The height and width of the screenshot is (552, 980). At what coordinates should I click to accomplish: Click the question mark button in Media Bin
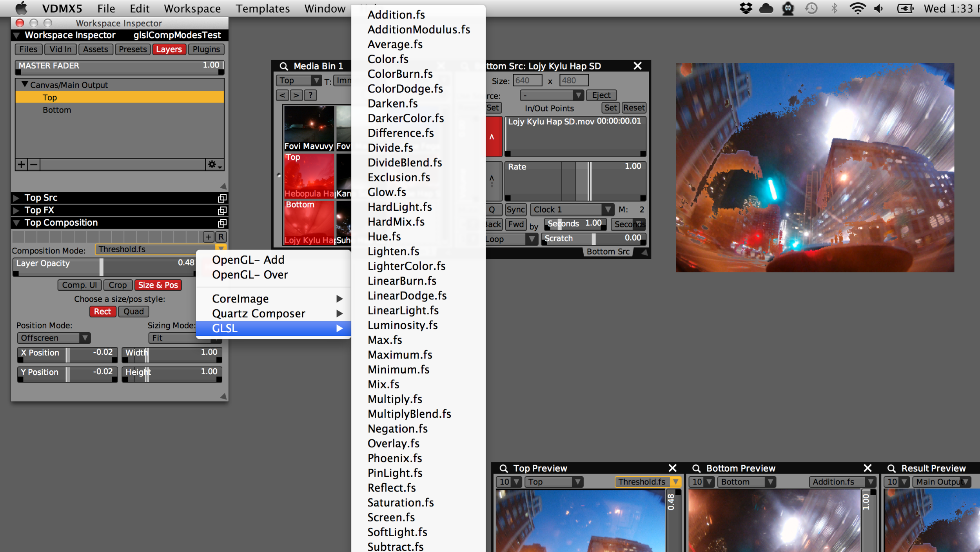coord(310,95)
